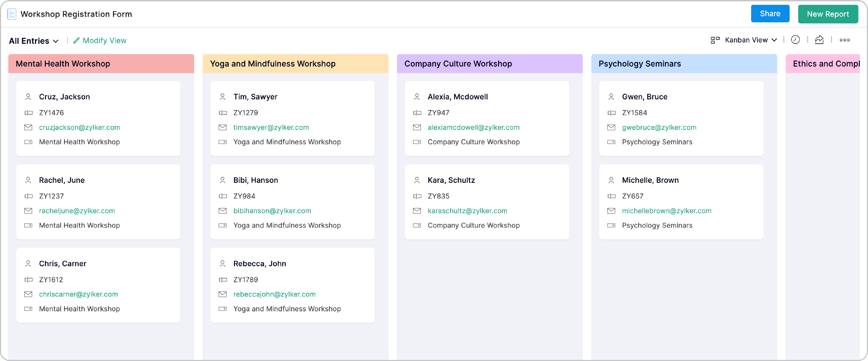Select the Kara, Schultz entry card
The image size is (868, 361).
point(487,202)
